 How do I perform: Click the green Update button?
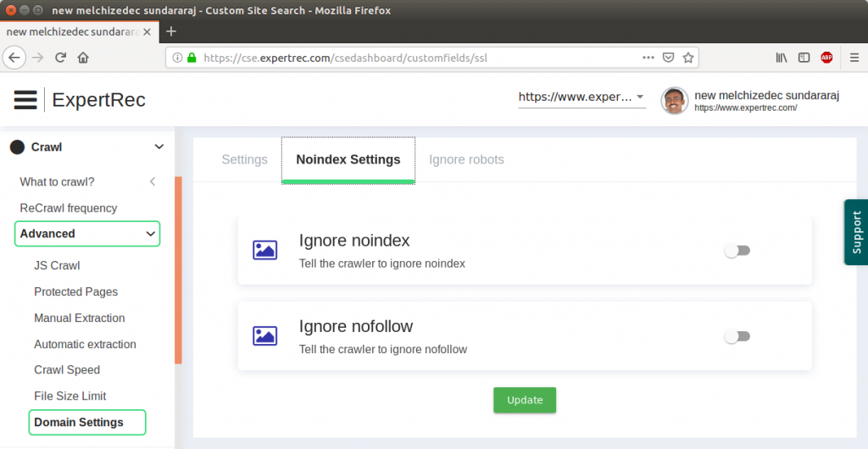coord(525,400)
